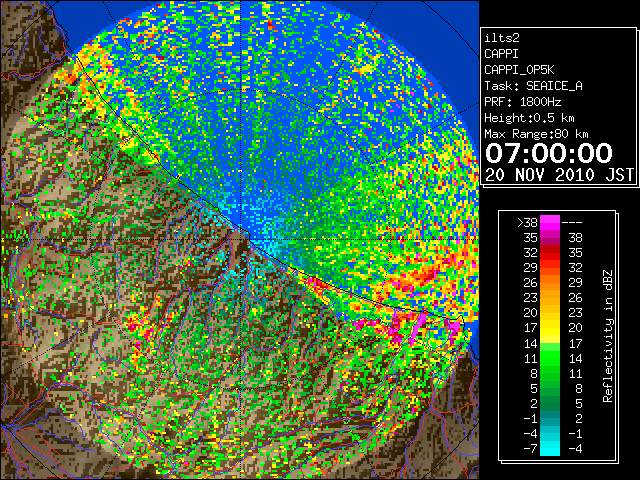Pick the bright green 11–14 dBZ legend swatch
This screenshot has width=640, height=480.
pos(550,358)
